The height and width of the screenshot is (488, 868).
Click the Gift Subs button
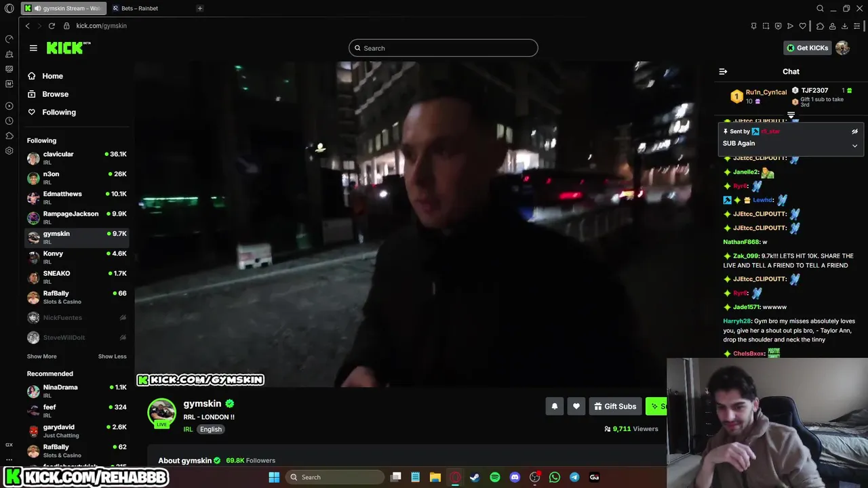tap(615, 406)
